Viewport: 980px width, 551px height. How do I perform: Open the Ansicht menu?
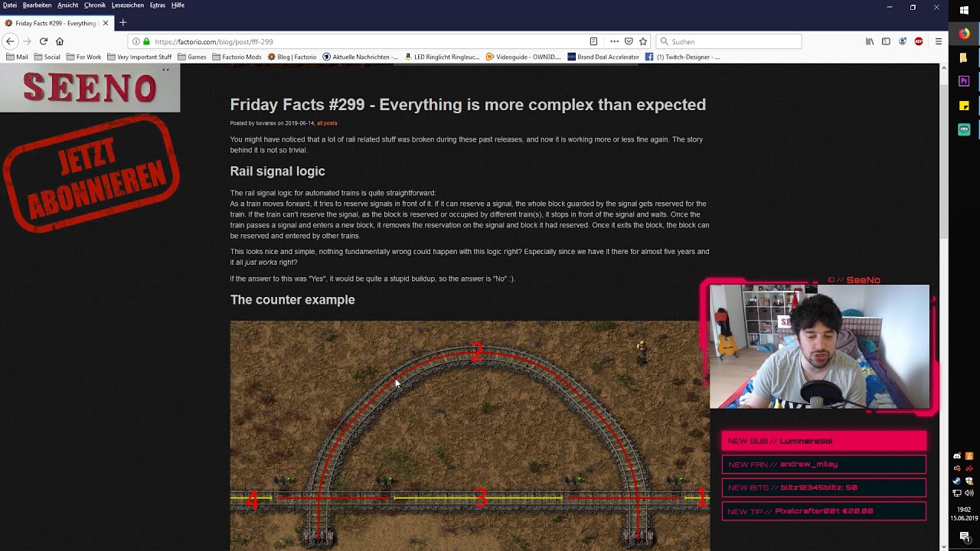tap(67, 5)
